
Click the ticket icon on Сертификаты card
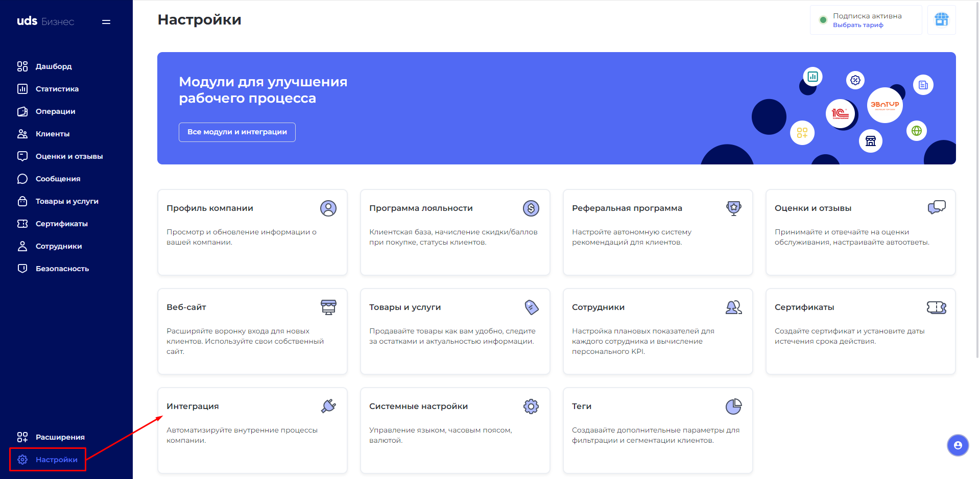pyautogui.click(x=937, y=307)
